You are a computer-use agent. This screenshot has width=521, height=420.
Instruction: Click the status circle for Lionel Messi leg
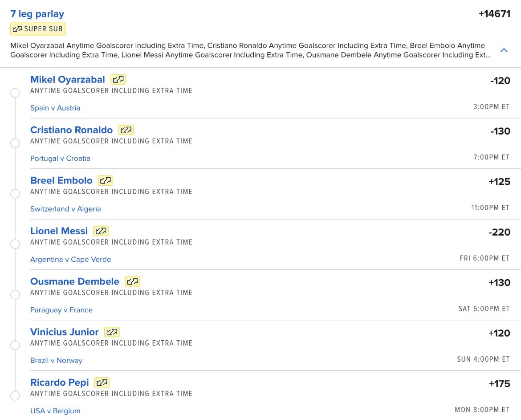point(15,244)
